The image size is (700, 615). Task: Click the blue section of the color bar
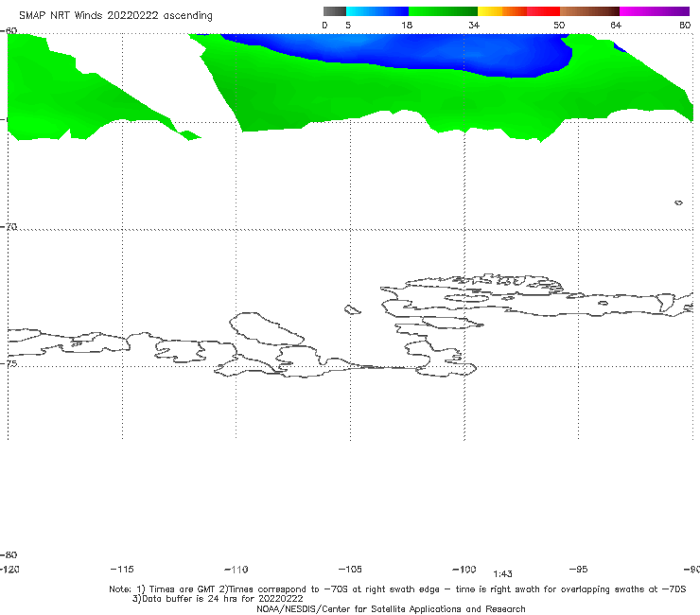[377, 11]
